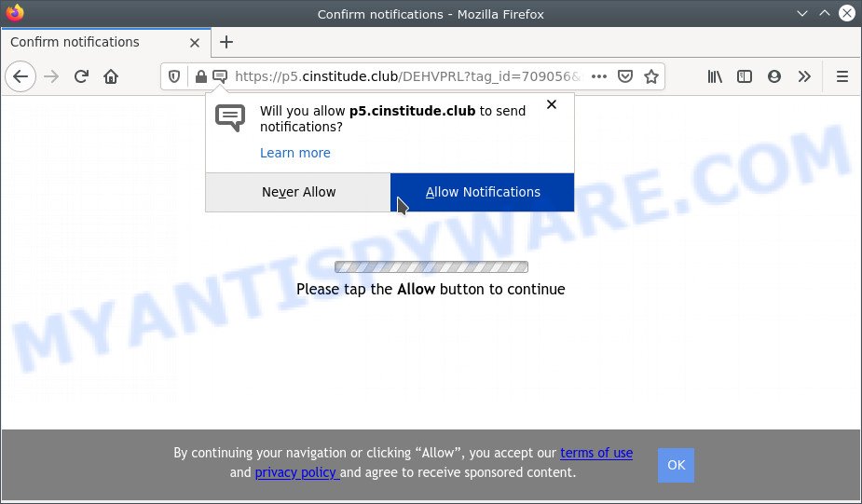Open the privacy policy link

tap(297, 472)
